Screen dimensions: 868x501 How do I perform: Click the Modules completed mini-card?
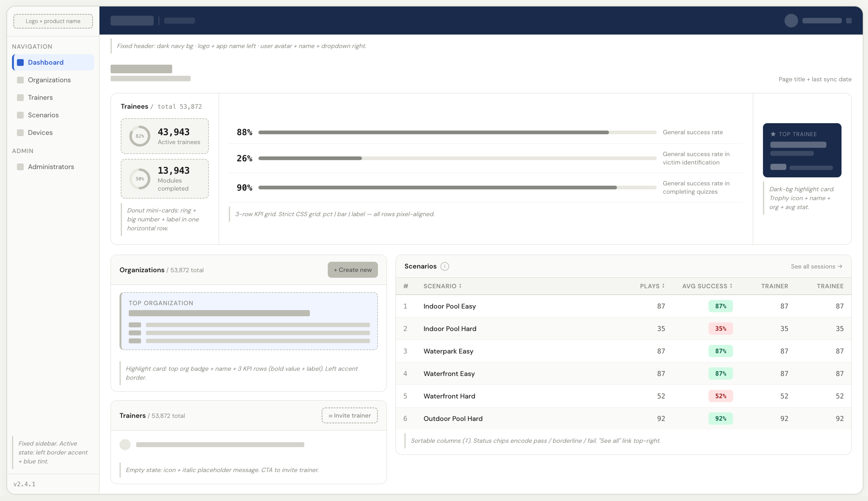click(x=164, y=179)
